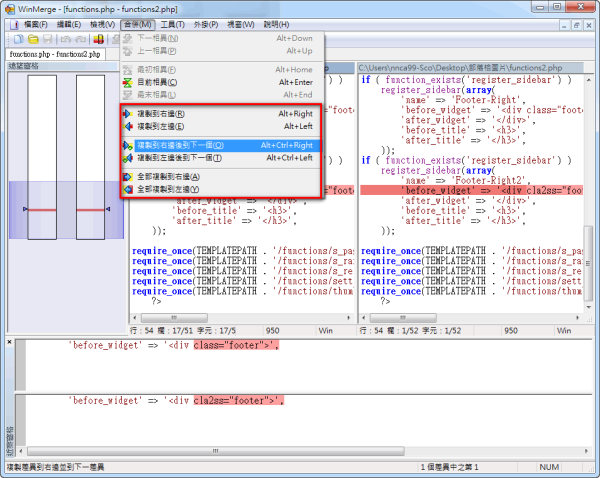The width and height of the screenshot is (600, 478).
Task: Click the Undo toolbar icon
Action: click(x=66, y=39)
